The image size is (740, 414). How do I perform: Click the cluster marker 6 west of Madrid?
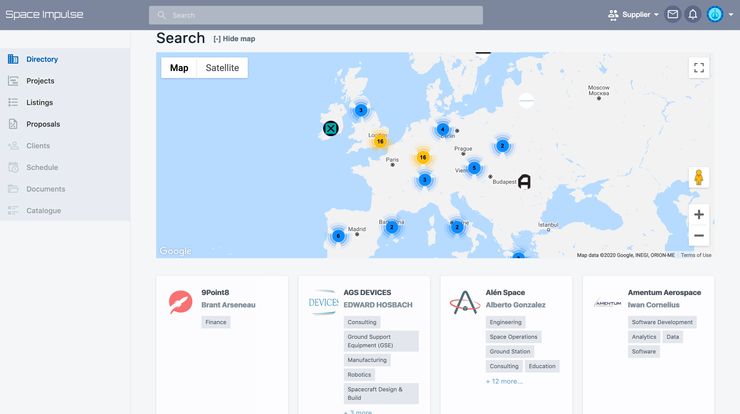[338, 236]
